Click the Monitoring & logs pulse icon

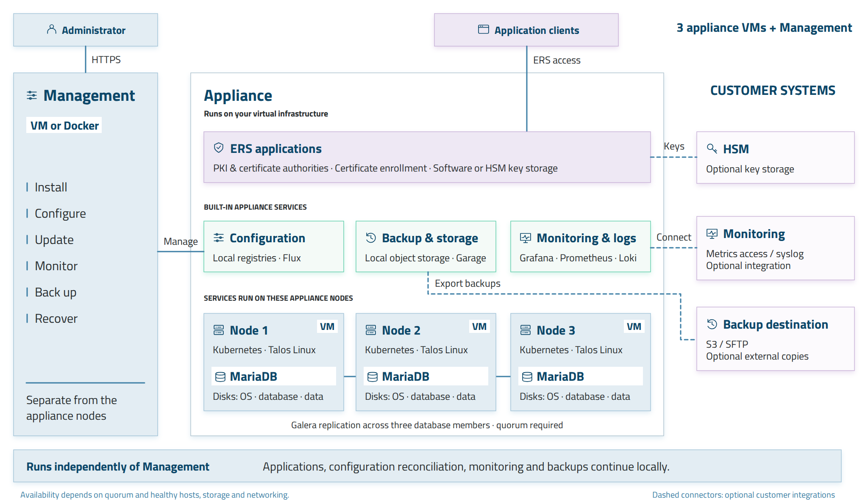[526, 238]
